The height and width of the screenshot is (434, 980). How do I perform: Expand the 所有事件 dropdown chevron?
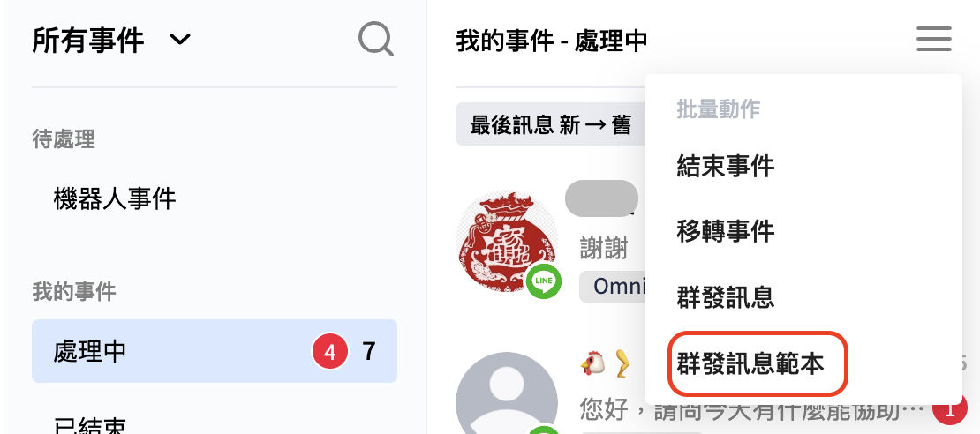180,40
